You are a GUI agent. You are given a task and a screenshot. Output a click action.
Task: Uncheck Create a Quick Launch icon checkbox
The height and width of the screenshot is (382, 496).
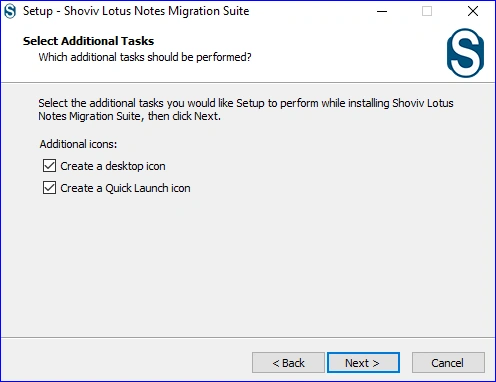[49, 187]
